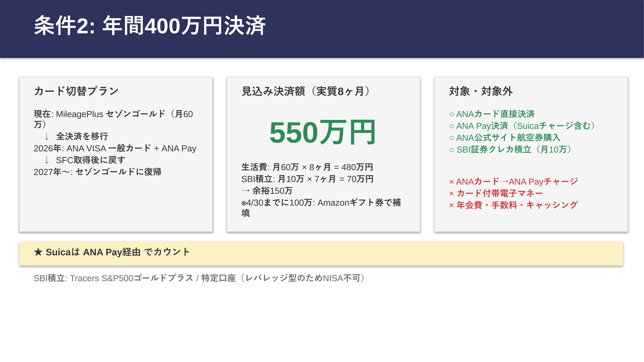
Task: Click the cross mark before 年会費・手数料
Action: click(452, 205)
